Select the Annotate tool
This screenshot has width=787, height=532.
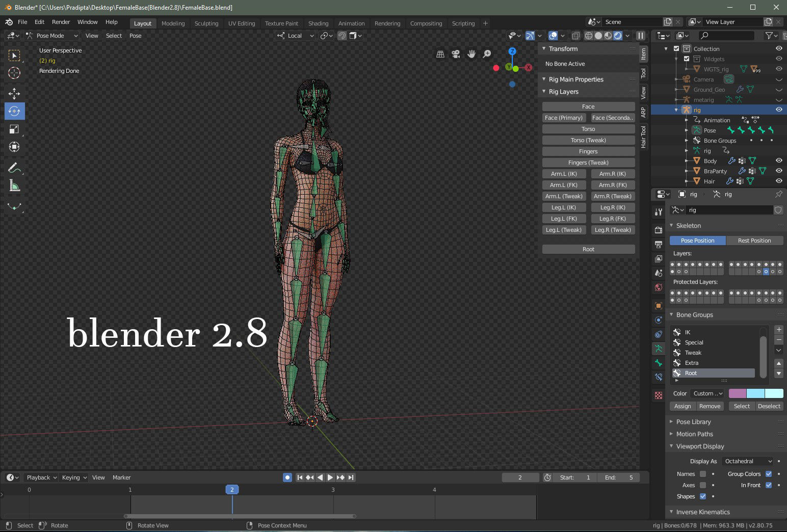pos(14,168)
